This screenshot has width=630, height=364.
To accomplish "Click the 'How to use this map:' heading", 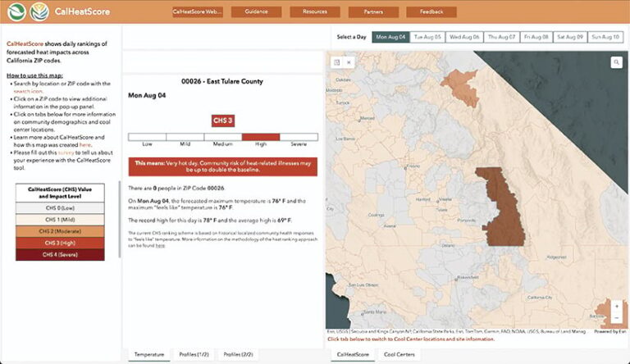I will (x=34, y=75).
